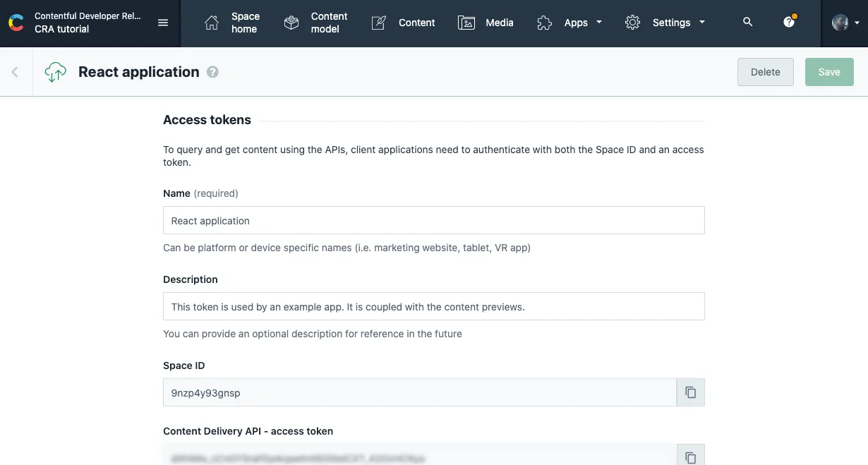Viewport: 868px width, 465px height.
Task: Open the space switcher hamburger menu
Action: (x=163, y=23)
